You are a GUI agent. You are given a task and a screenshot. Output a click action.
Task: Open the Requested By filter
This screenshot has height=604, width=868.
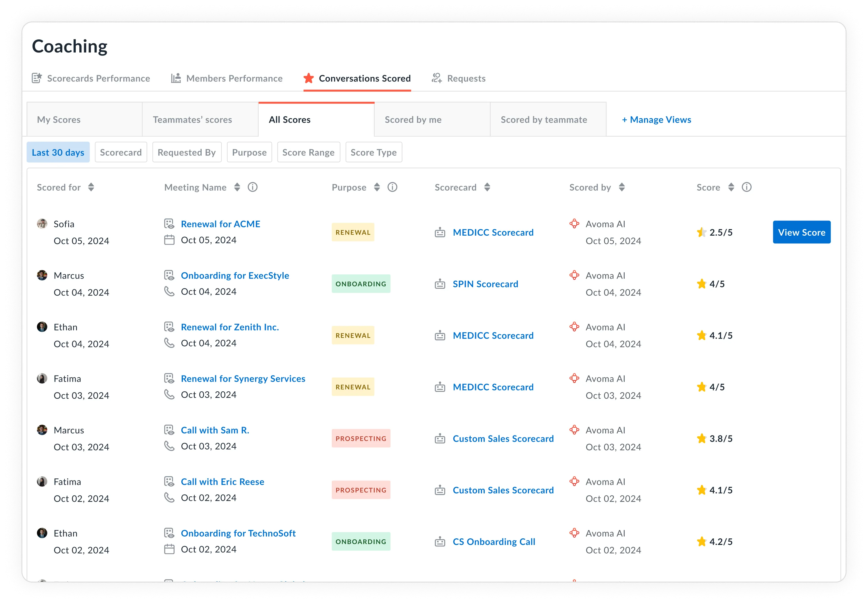[x=187, y=152]
